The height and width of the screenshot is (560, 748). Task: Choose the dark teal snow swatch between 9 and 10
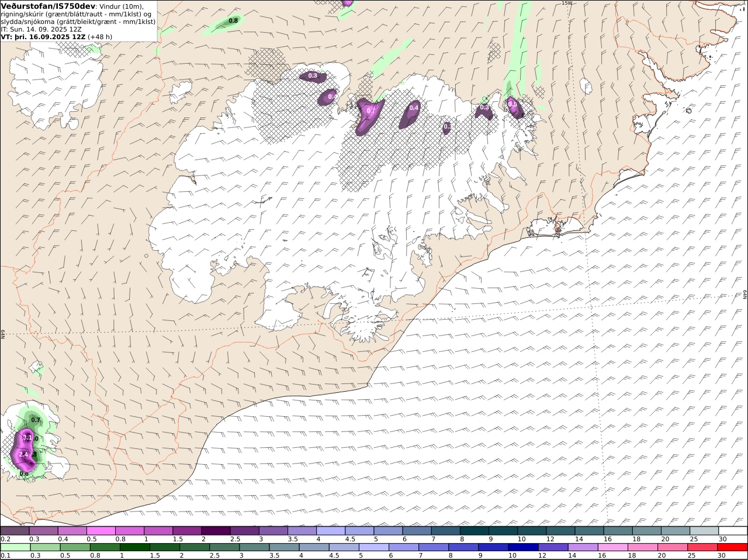(x=503, y=531)
